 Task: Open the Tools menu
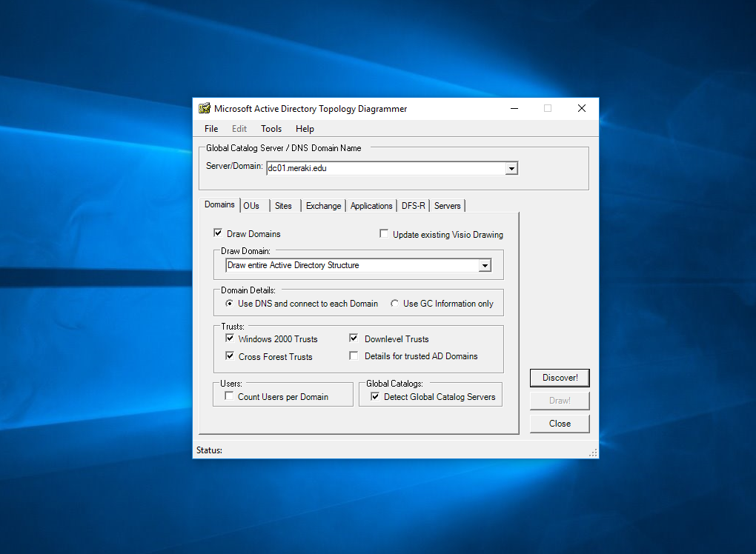tap(271, 129)
